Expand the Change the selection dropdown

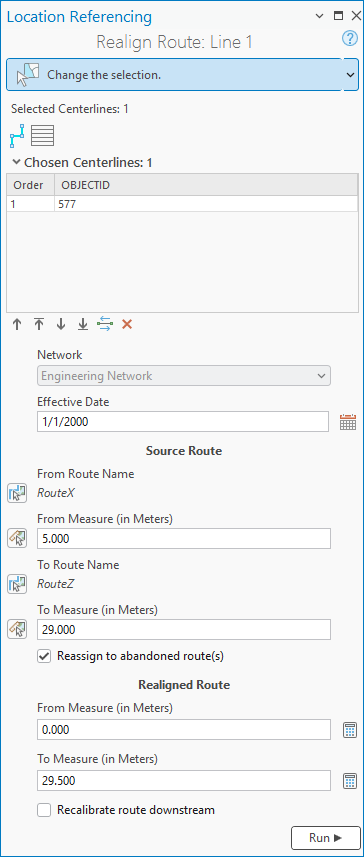(350, 75)
